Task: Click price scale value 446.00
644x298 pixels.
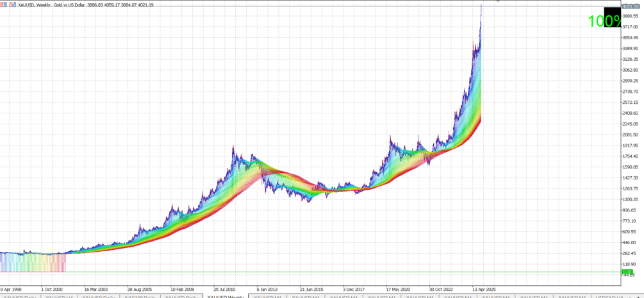Action: [630, 242]
